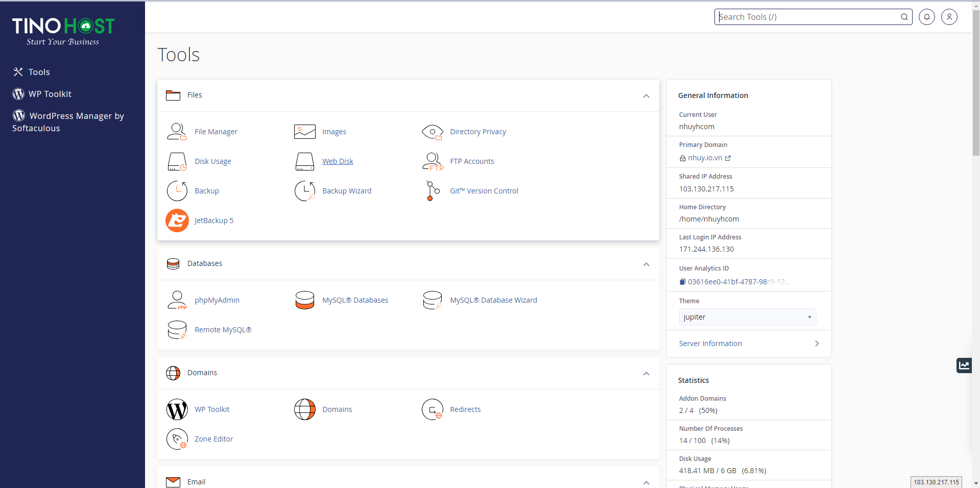Open the Zone Editor link

(x=213, y=439)
